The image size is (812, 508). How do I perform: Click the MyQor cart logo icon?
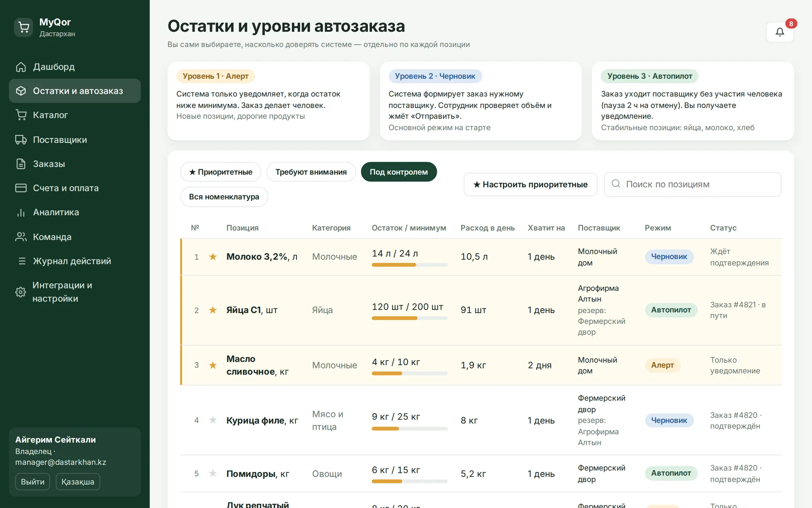[24, 27]
